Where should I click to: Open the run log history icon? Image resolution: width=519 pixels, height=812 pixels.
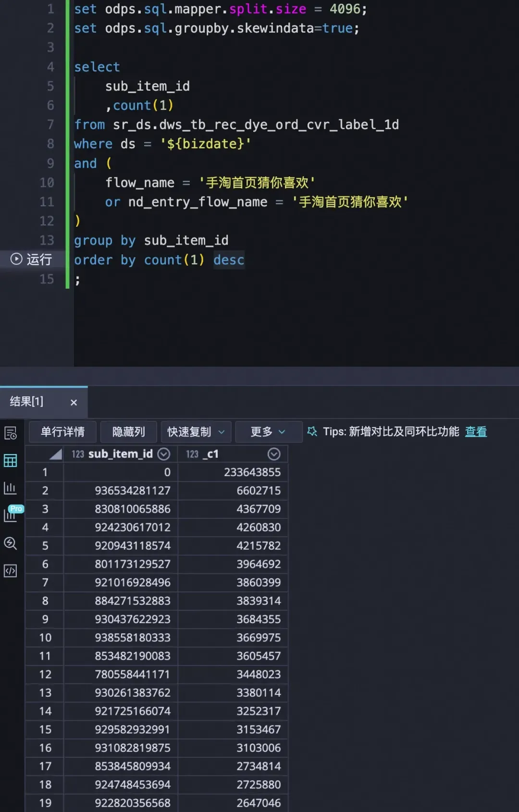[11, 433]
